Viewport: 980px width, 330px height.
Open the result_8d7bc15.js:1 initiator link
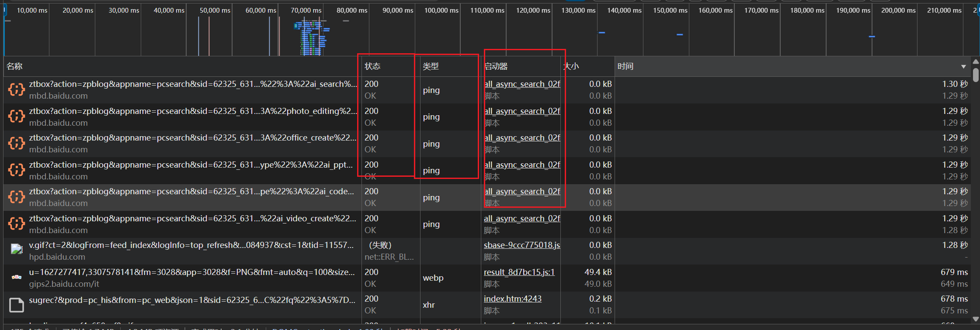click(519, 272)
